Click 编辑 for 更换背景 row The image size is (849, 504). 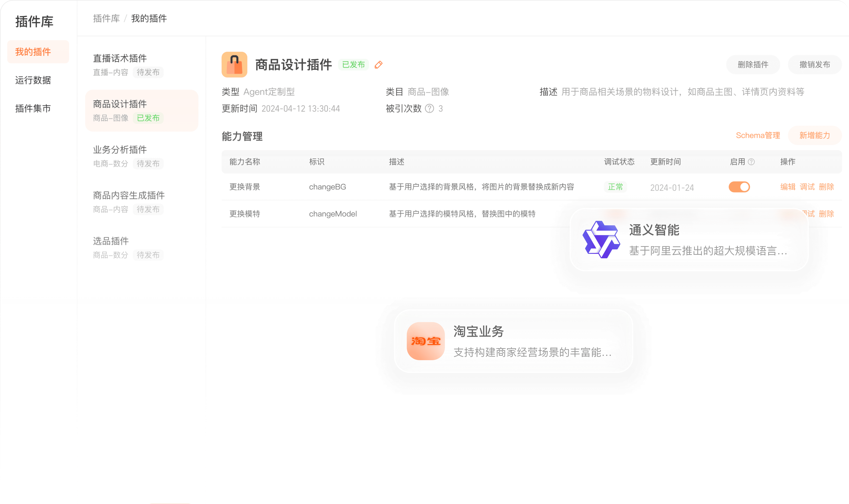click(x=787, y=187)
